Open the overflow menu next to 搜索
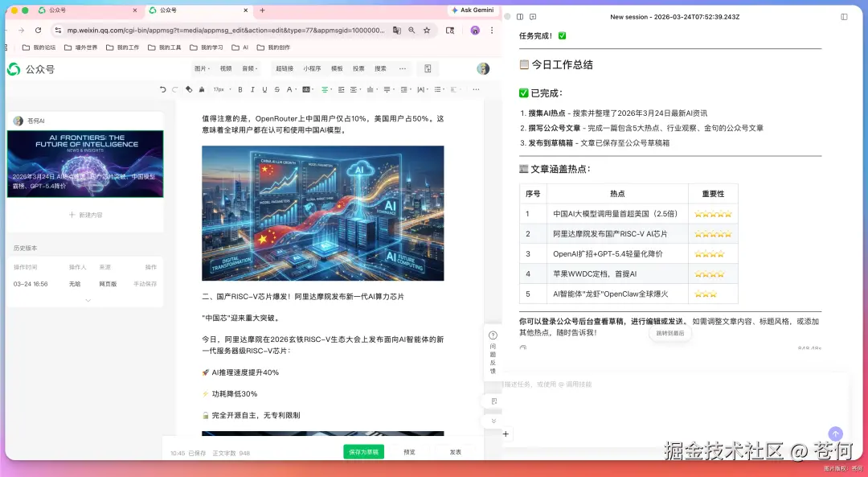The image size is (868, 477). coord(401,69)
